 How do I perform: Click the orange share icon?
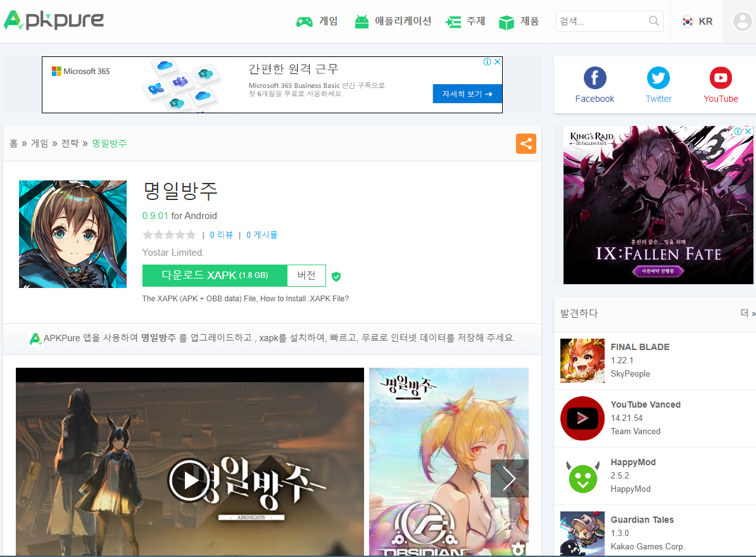pos(526,144)
